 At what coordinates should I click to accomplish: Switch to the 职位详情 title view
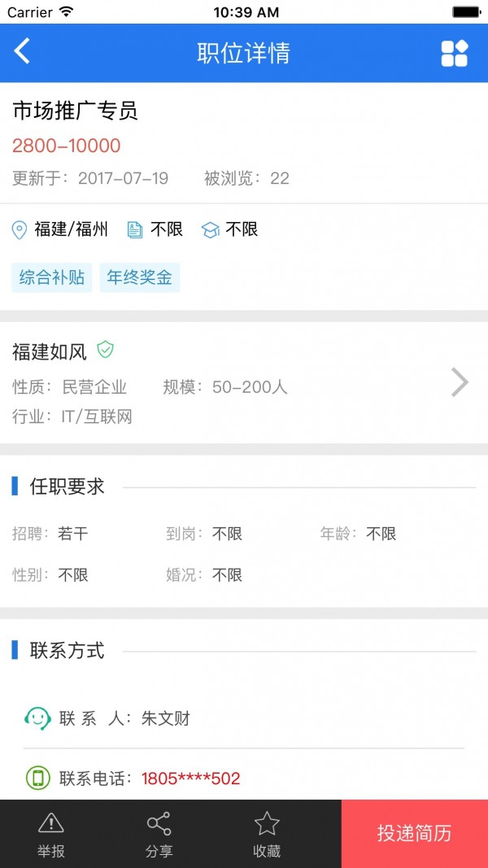(244, 52)
